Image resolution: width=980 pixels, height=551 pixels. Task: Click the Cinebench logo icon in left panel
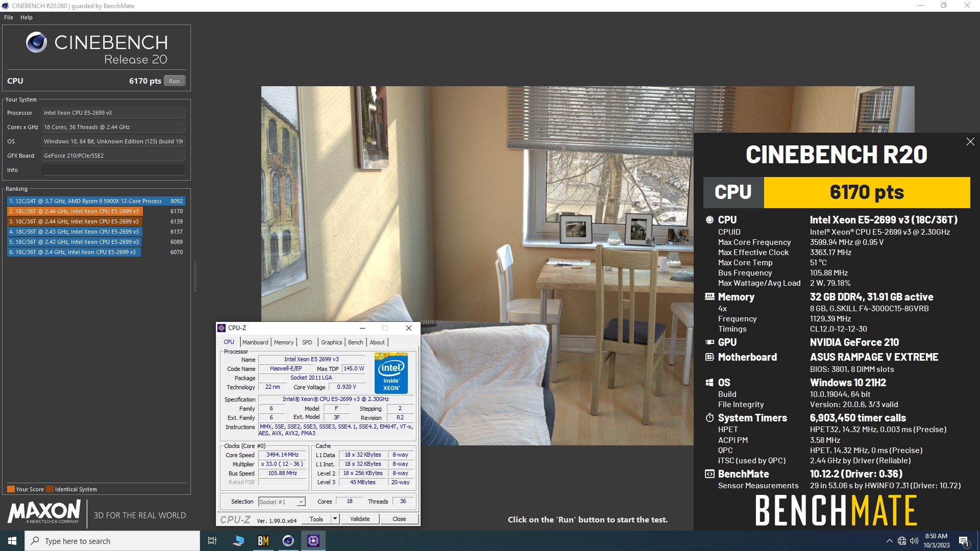36,43
